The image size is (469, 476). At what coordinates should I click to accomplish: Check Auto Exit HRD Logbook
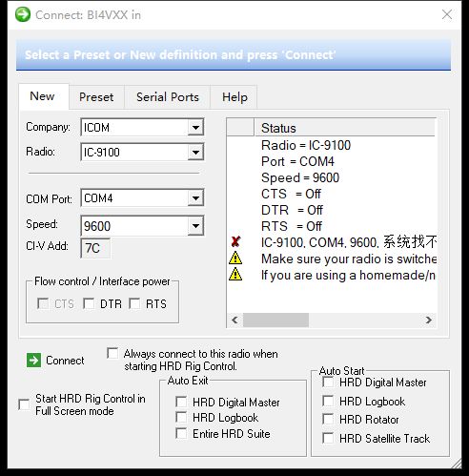pos(181,417)
